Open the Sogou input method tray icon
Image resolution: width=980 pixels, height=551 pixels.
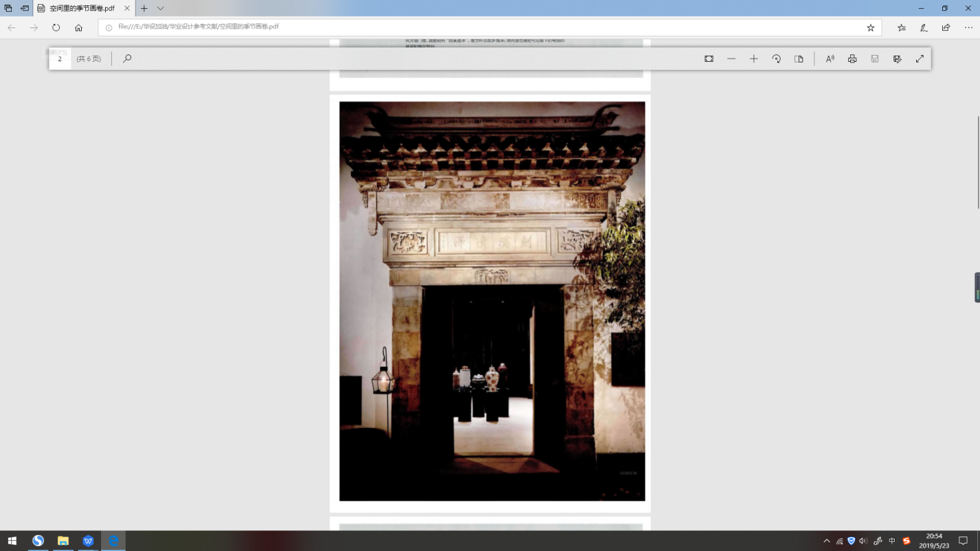point(906,541)
